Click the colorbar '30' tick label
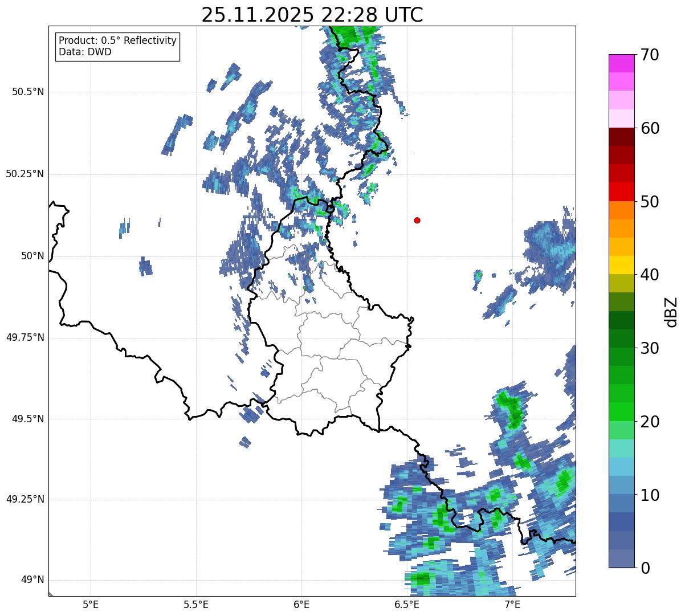 [x=650, y=348]
